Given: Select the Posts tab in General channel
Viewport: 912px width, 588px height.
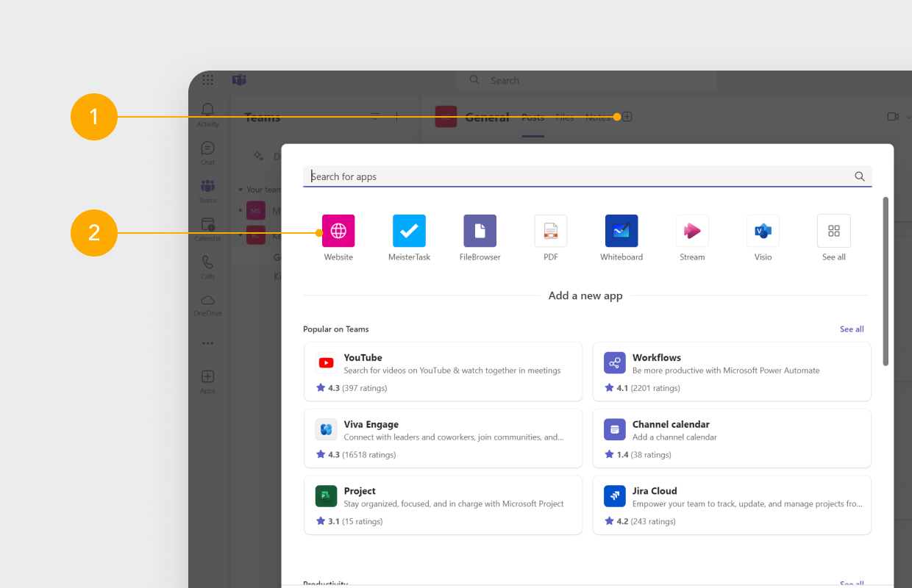Looking at the screenshot, I should pos(532,116).
